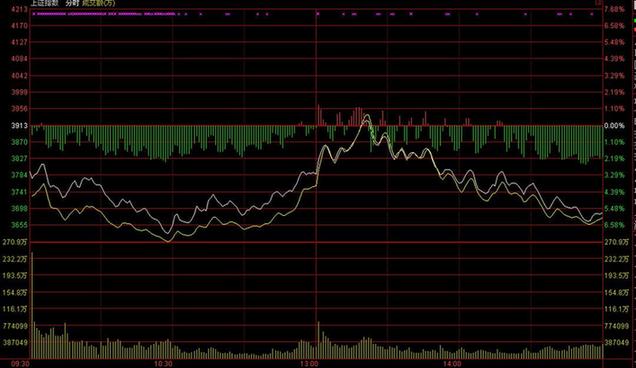The height and width of the screenshot is (368, 636).
Task: Click the tall opening volume bar at 09:30
Action: click(x=32, y=305)
